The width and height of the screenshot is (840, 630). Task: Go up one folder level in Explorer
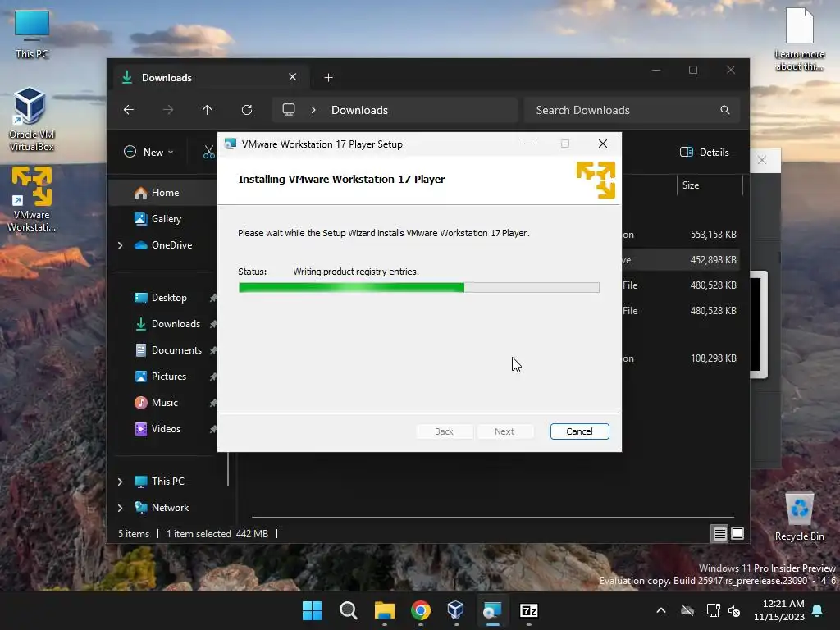[208, 110]
